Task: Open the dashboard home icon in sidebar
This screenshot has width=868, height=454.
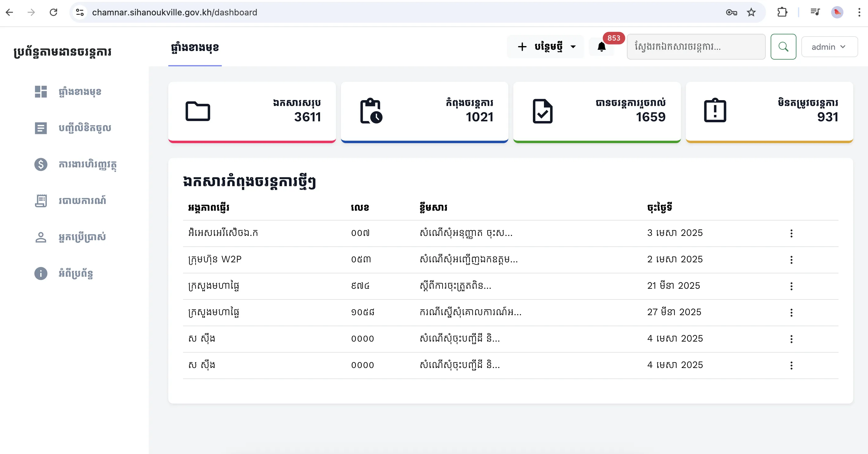Action: pos(41,91)
